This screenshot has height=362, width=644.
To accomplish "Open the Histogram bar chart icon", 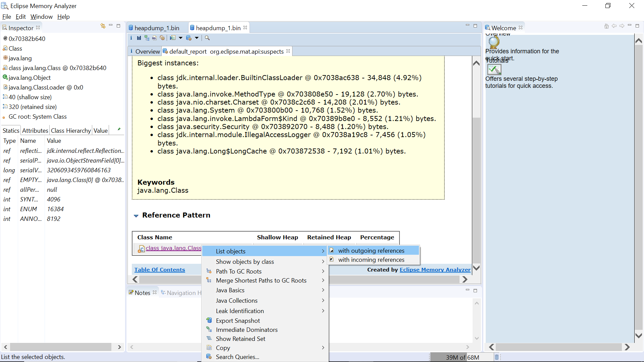I will (139, 38).
